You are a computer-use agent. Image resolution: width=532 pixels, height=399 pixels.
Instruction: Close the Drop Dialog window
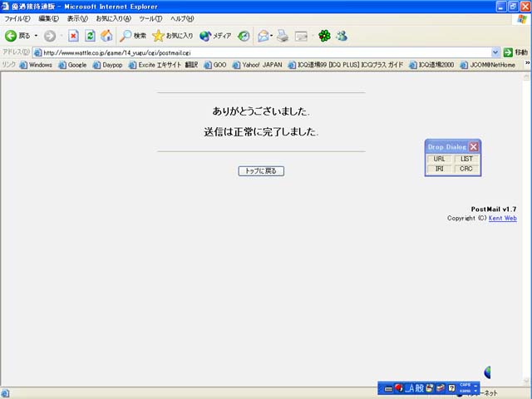(474, 147)
